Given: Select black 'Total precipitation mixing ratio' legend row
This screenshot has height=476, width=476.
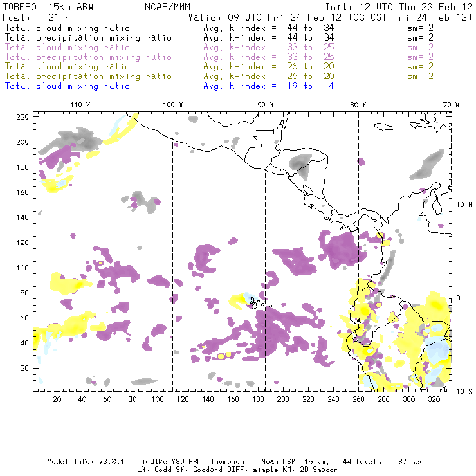Looking at the screenshot, I should (219, 38).
